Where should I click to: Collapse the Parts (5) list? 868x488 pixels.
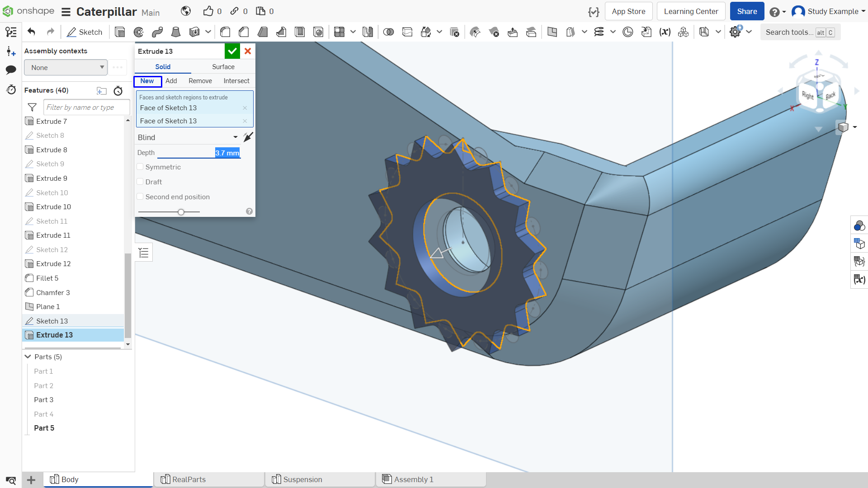tap(28, 357)
